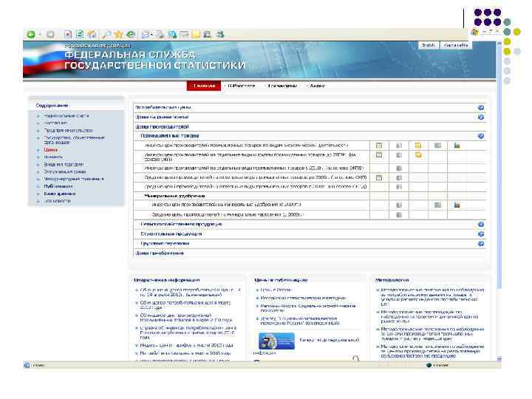Click the Mail envelope toolbar icon

pyautogui.click(x=146, y=34)
